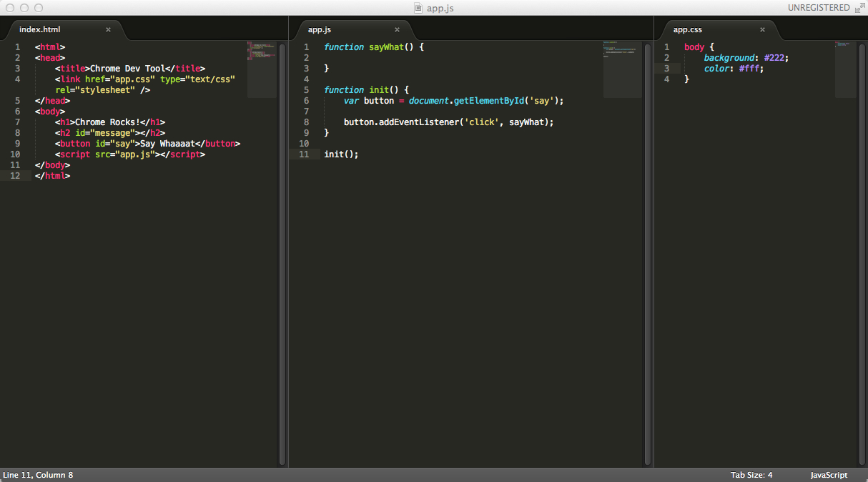The height and width of the screenshot is (482, 868).
Task: Click the app.css minimap
Action: 845,69
